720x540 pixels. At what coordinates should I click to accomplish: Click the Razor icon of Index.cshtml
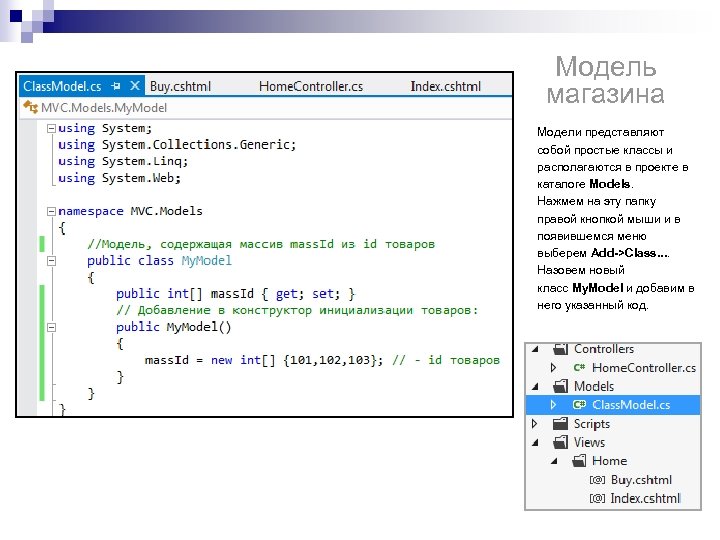pos(597,498)
